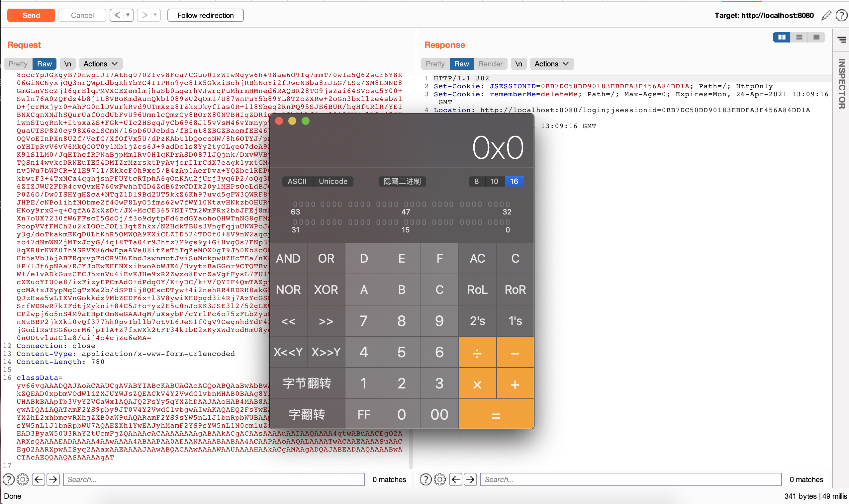Click the Content-Length header line
Screen dimensions: 849x504
(60, 362)
